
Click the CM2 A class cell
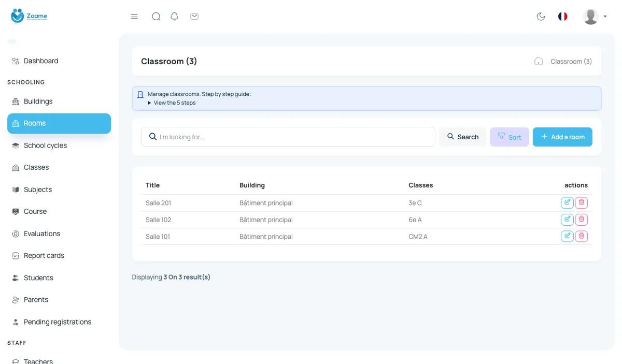[x=418, y=237]
